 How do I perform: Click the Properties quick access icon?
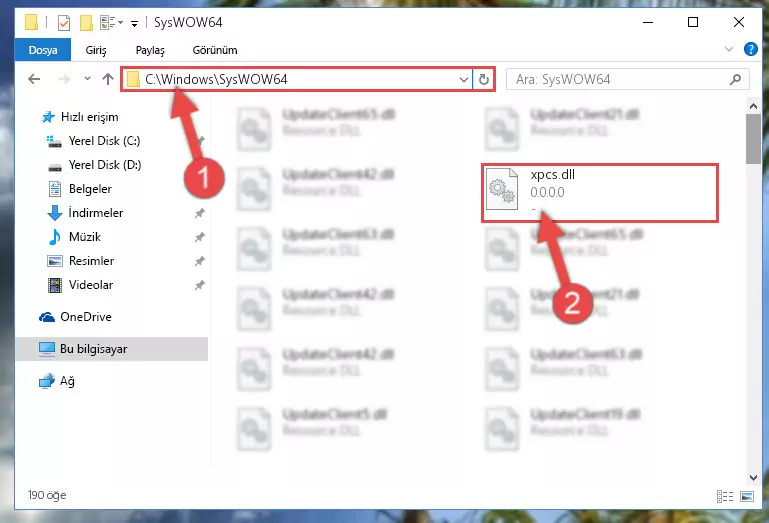coord(64,23)
